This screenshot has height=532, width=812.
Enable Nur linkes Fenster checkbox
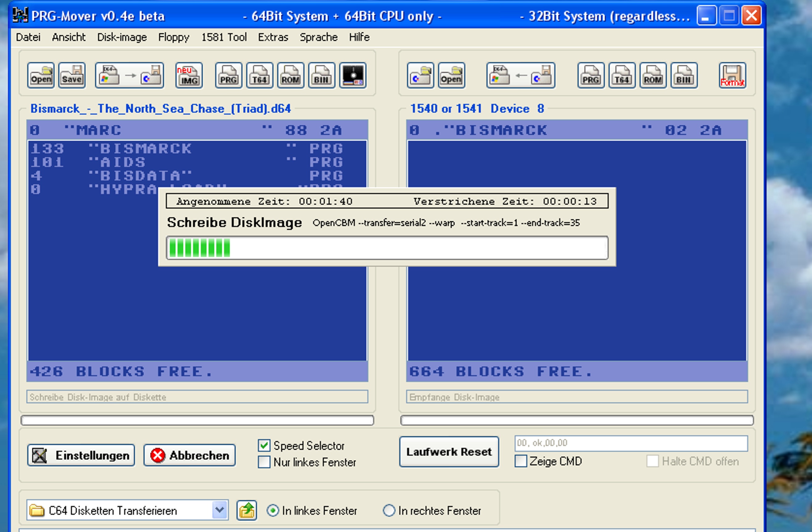tap(264, 462)
